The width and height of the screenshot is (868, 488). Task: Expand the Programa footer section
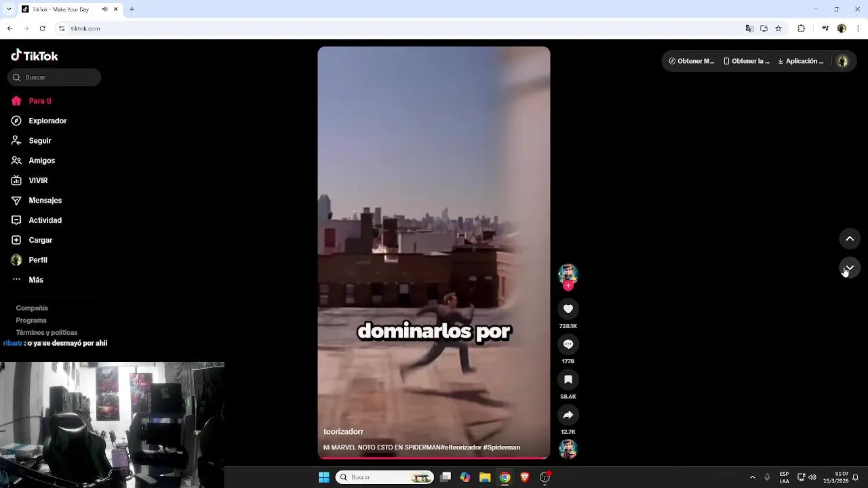(31, 321)
